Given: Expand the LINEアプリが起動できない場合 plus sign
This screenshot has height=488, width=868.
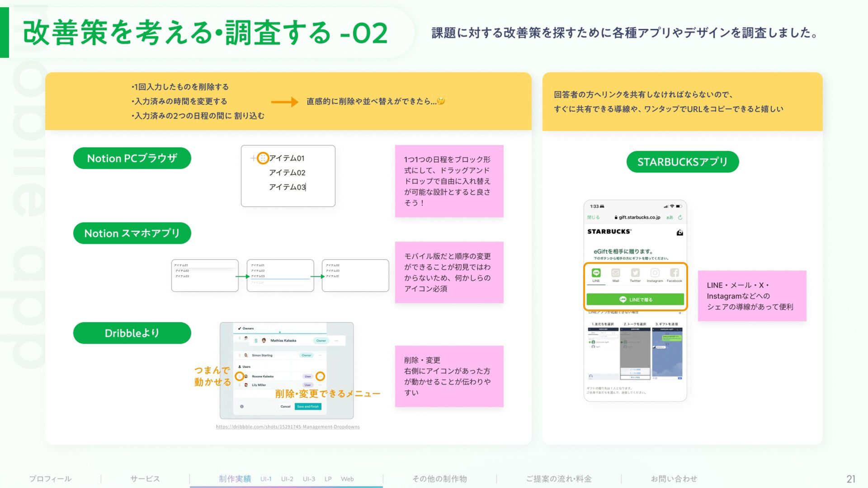Looking at the screenshot, I should 680,313.
